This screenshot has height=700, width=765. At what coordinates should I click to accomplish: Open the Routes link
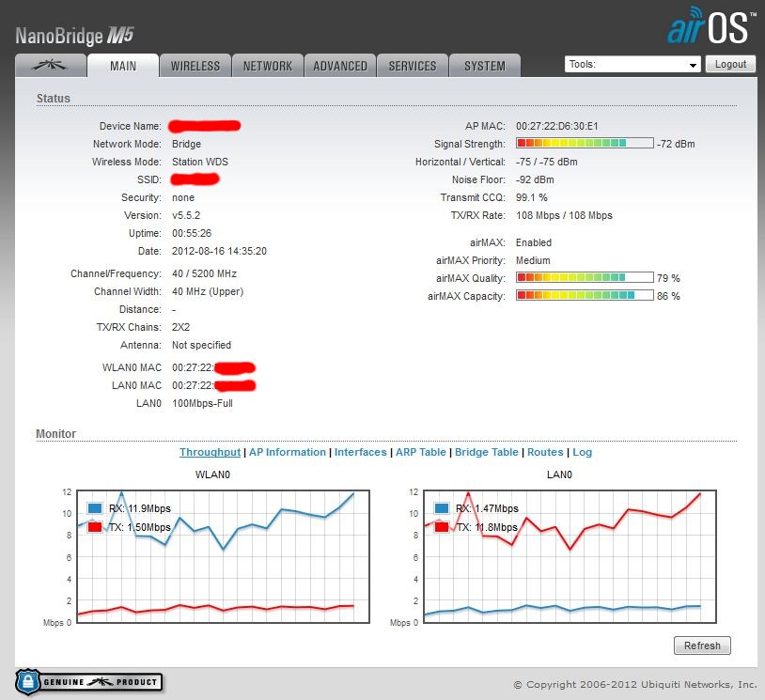coord(545,452)
